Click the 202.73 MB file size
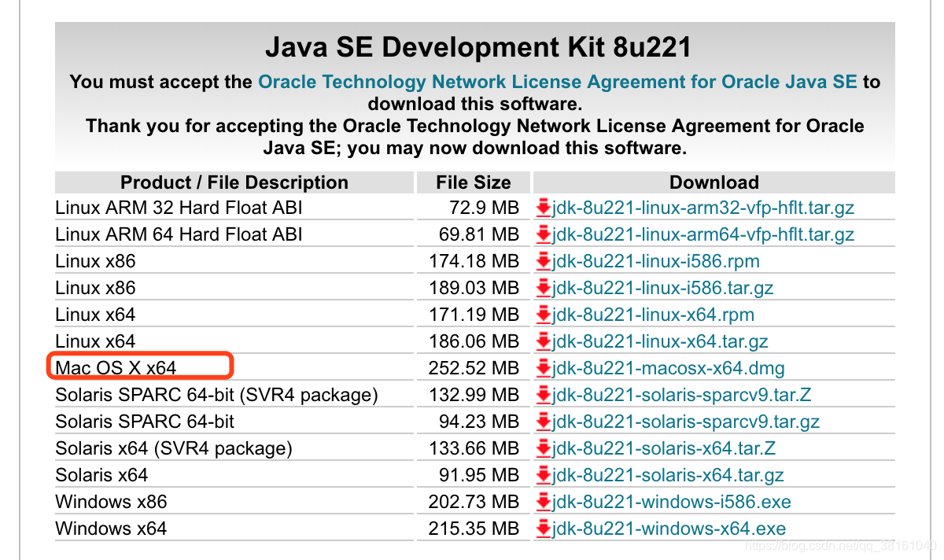This screenshot has height=560, width=944. [474, 503]
